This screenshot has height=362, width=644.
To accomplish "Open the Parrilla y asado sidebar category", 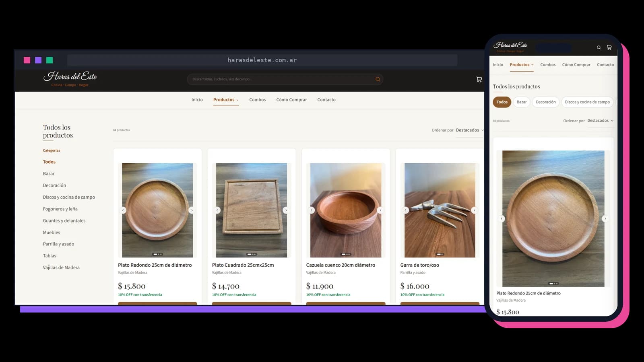I will [x=59, y=244].
